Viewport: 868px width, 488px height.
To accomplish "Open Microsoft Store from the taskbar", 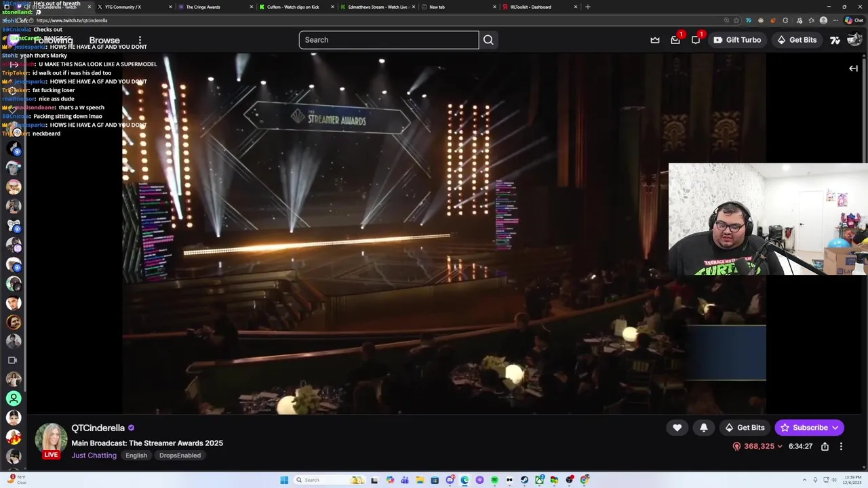I will point(435,480).
